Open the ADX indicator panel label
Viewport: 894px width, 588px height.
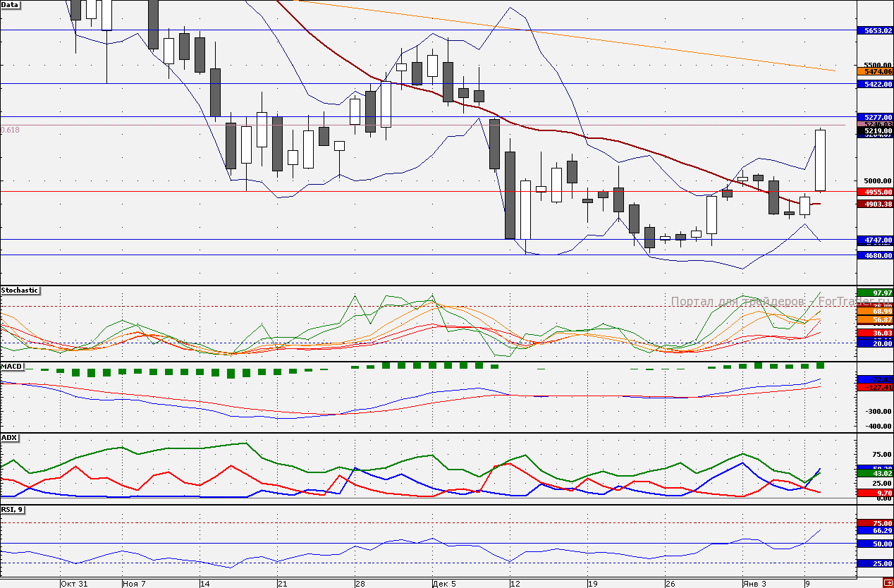(10, 438)
